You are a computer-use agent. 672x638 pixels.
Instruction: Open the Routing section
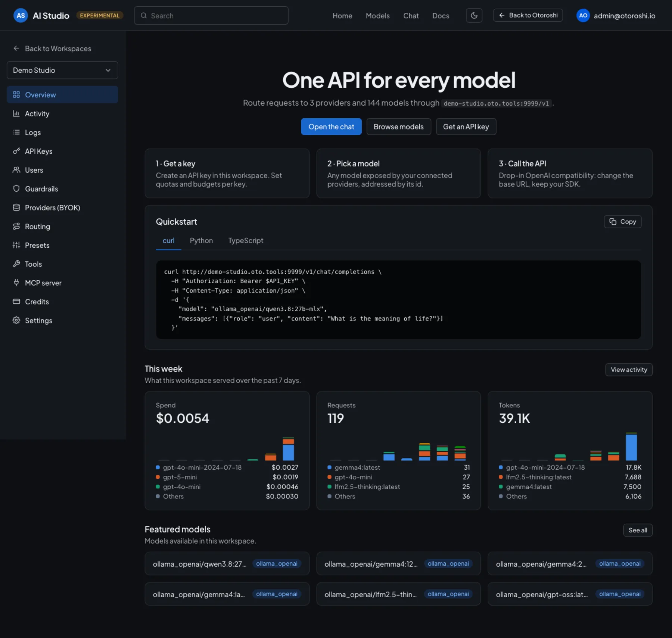[x=62, y=226]
